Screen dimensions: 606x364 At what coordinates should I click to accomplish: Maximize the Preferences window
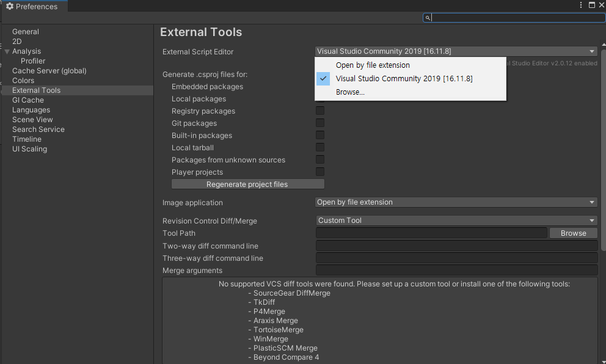click(x=592, y=5)
